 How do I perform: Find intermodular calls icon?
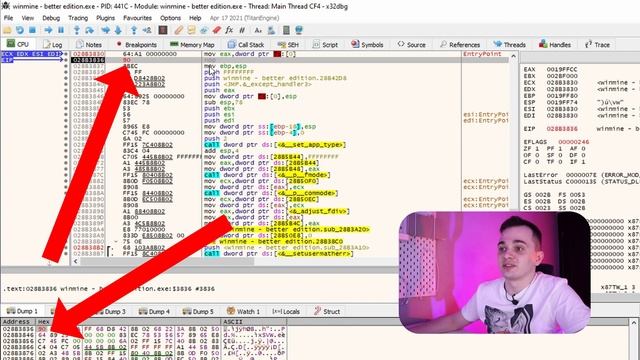tap(271, 30)
